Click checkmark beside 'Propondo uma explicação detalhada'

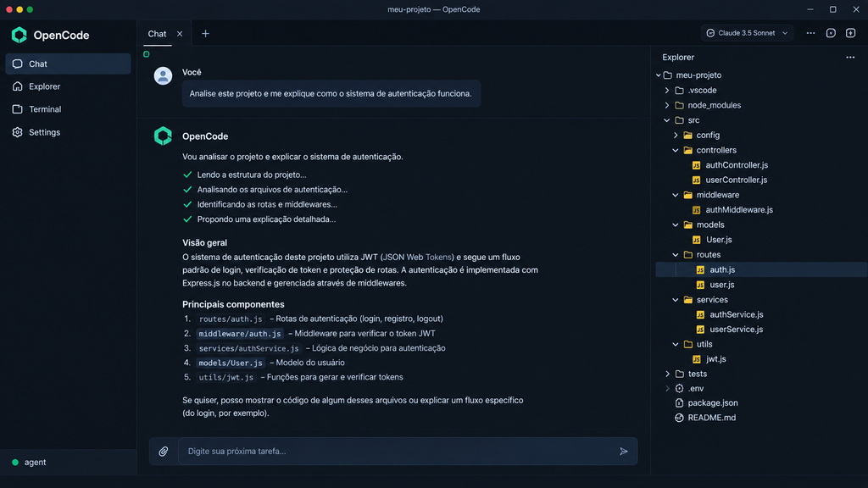click(187, 219)
